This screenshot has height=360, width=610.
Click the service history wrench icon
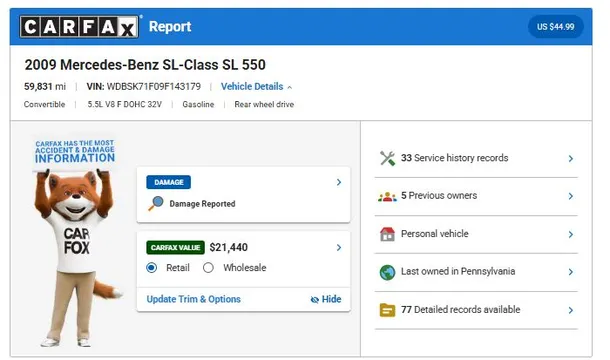(387, 158)
